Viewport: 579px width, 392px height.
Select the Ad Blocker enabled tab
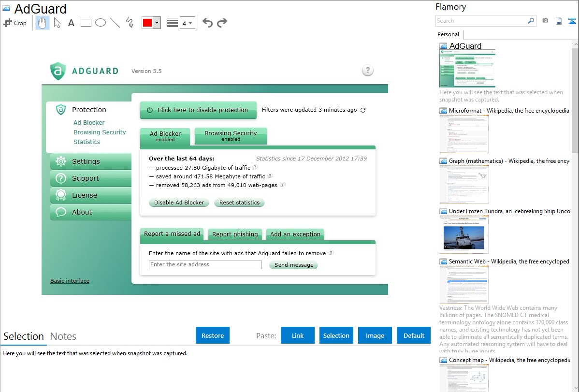[165, 136]
